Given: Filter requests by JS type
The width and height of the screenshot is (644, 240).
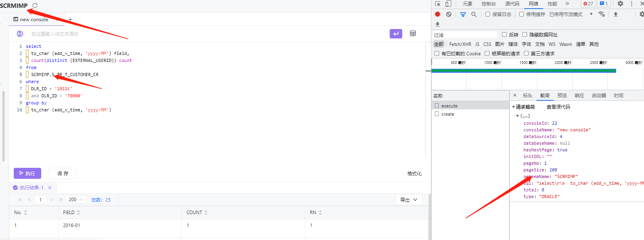Looking at the screenshot, I should 477,44.
